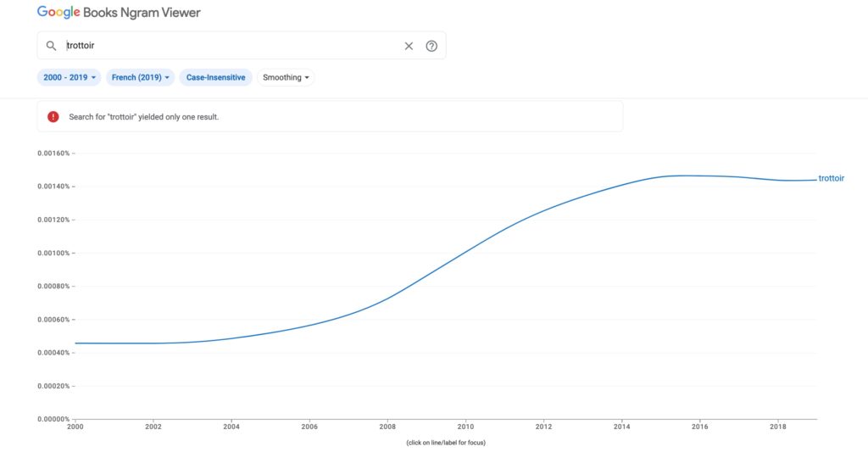This screenshot has height=452, width=868.
Task: Click the search magnifier icon
Action: click(x=51, y=46)
